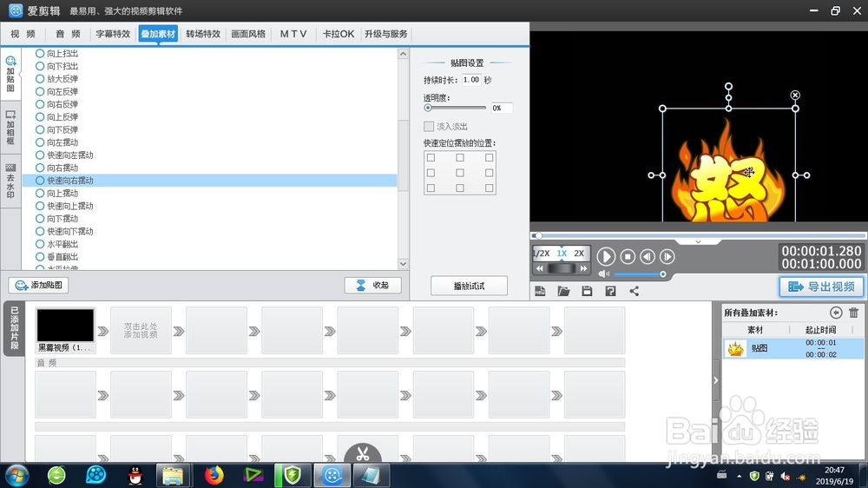868x488 pixels.
Task: Click the scissors cut icon
Action: point(363,454)
